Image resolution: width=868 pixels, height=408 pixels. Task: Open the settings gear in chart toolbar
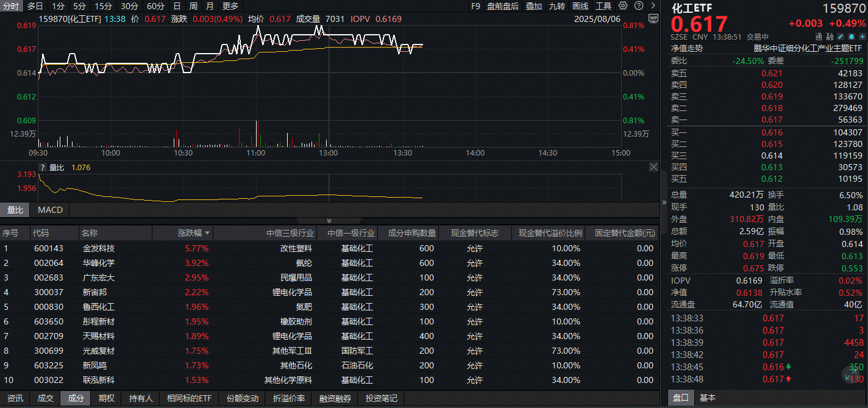(623, 5)
